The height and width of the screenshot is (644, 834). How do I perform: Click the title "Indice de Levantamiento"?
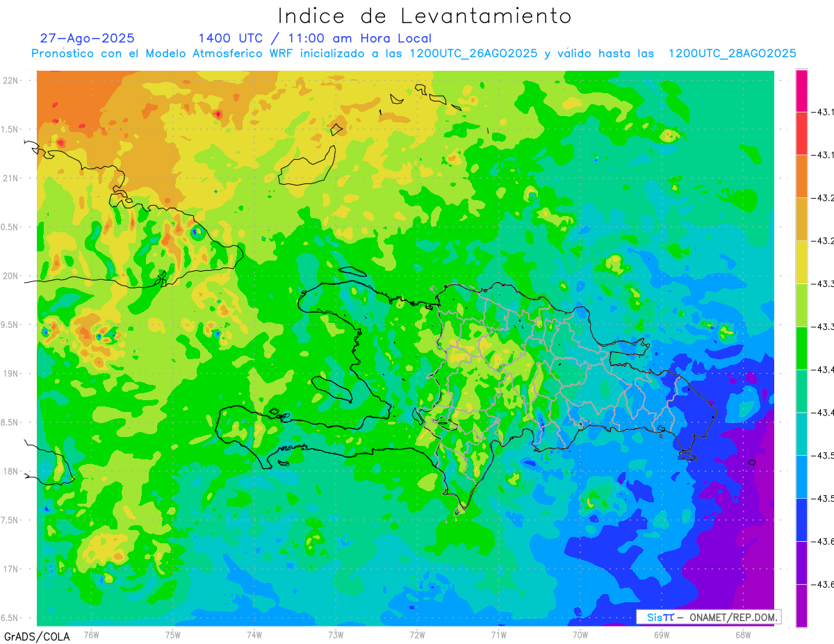[x=425, y=15]
